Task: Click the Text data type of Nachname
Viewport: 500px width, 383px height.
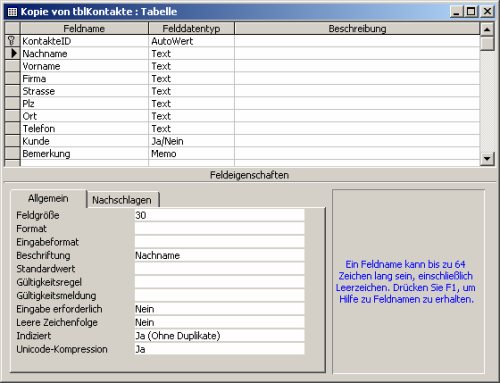Action: (191, 54)
